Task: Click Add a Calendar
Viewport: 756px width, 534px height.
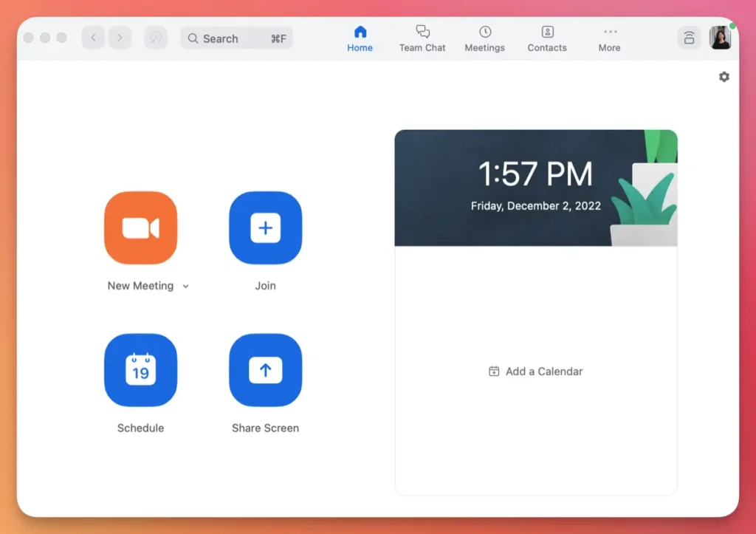Action: [535, 371]
